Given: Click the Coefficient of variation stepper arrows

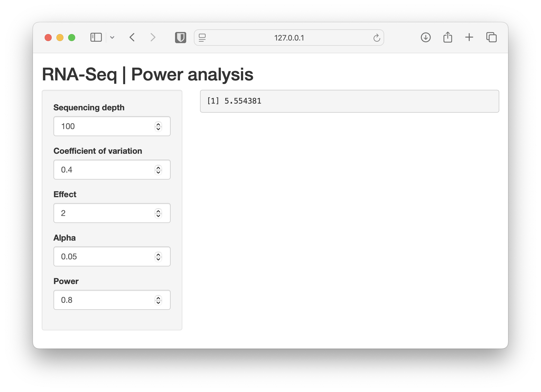Looking at the screenshot, I should (158, 170).
